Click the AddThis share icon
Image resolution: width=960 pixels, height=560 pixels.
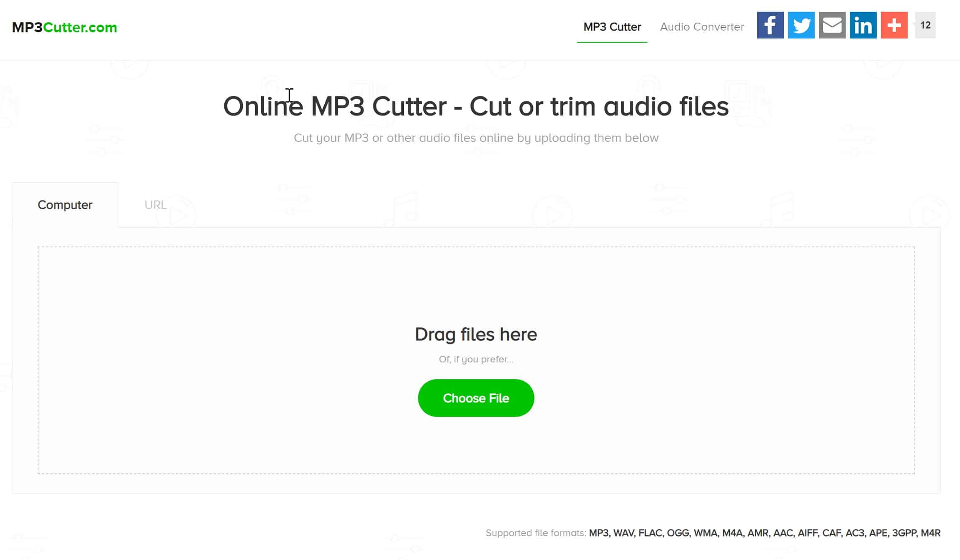[894, 26]
